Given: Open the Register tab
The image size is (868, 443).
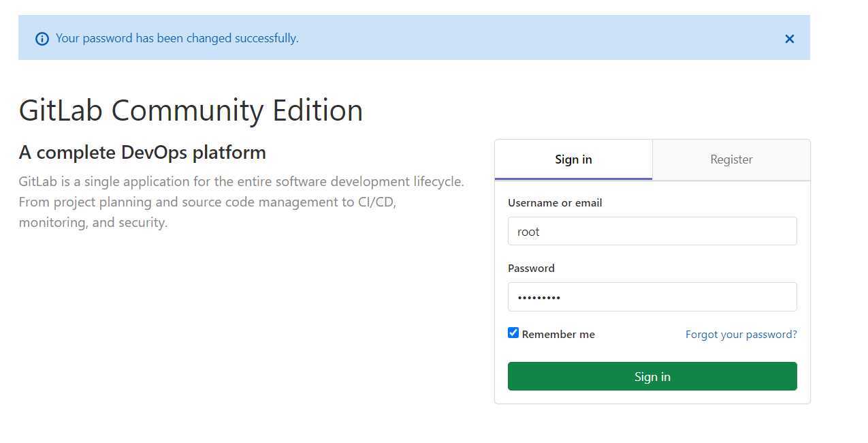Looking at the screenshot, I should (x=731, y=159).
